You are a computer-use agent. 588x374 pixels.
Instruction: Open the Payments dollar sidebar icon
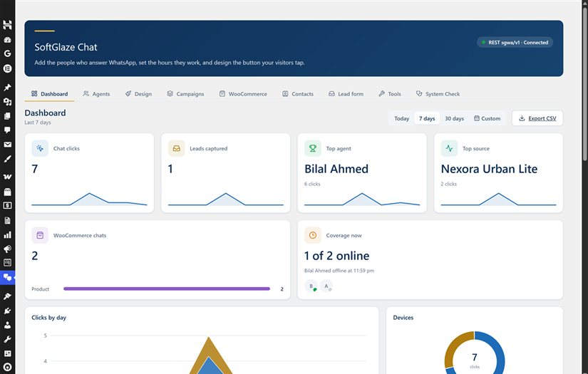pos(7,205)
